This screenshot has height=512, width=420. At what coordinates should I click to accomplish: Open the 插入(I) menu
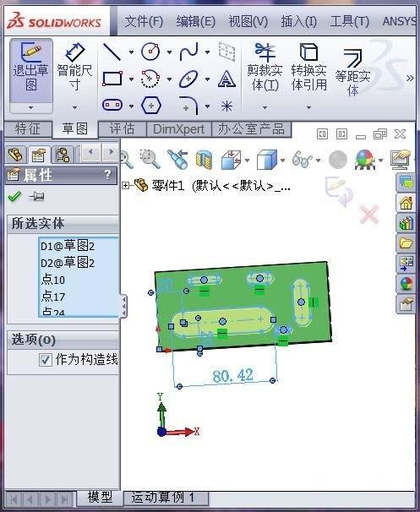(299, 22)
